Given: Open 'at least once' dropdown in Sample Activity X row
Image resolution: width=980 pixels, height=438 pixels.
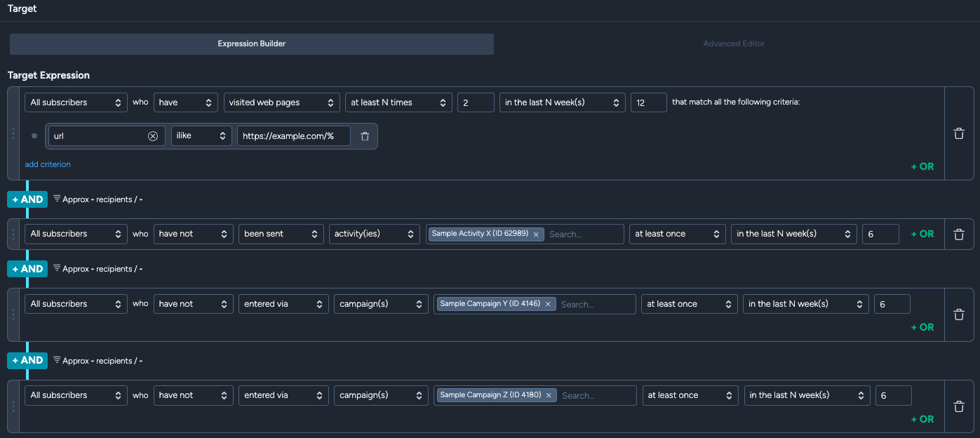Looking at the screenshot, I should tap(678, 234).
